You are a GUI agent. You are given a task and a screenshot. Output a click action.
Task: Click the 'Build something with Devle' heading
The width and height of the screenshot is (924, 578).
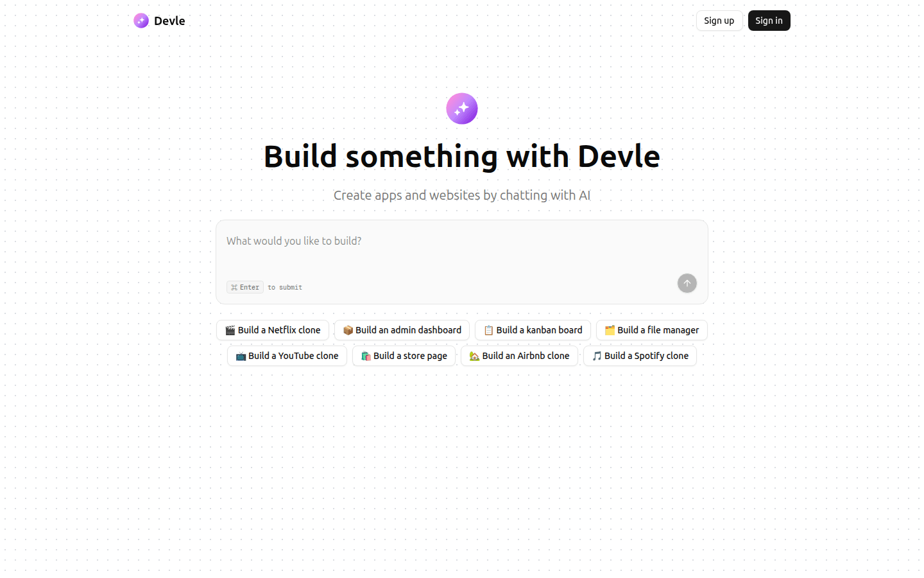coord(462,156)
